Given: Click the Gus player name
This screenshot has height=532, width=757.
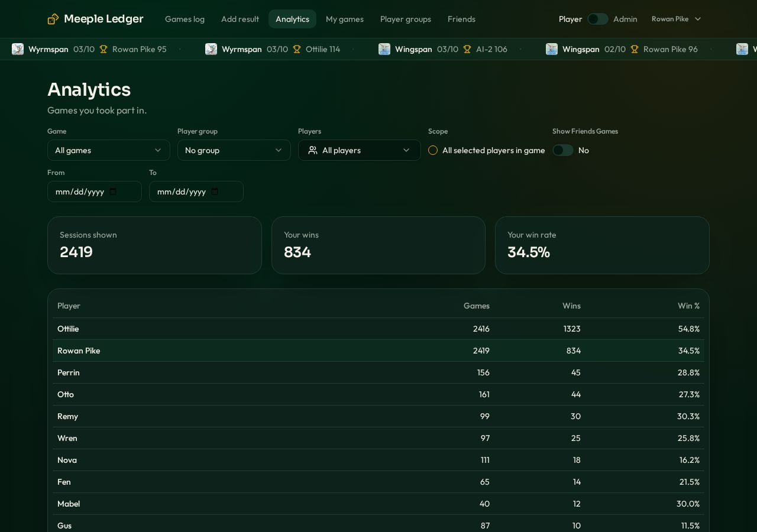Looking at the screenshot, I should coord(64,525).
